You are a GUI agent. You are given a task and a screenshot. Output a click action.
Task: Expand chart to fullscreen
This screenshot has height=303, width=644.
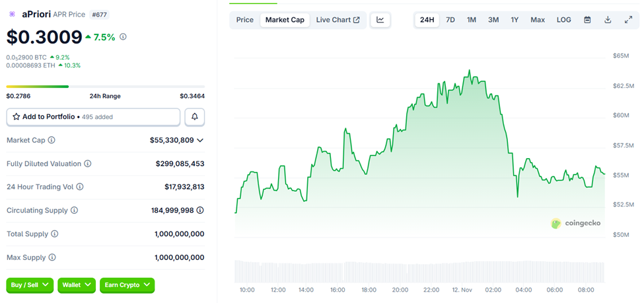tap(628, 20)
